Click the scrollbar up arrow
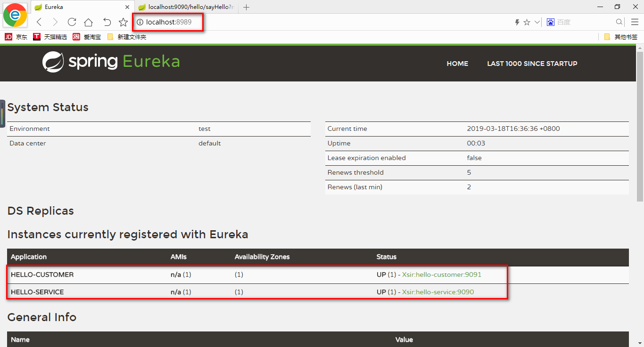This screenshot has width=644, height=347. point(640,48)
